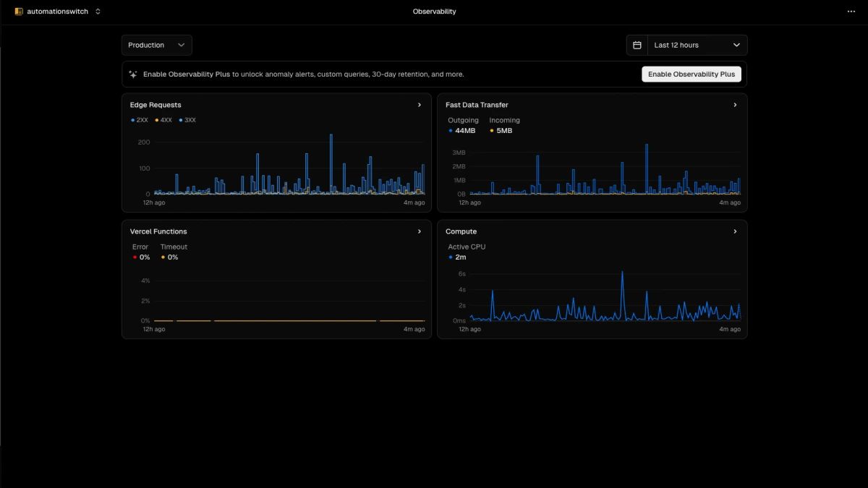Screen dimensions: 868x488
Task: Click the project avatar beside automationswitch
Action: [x=20, y=11]
